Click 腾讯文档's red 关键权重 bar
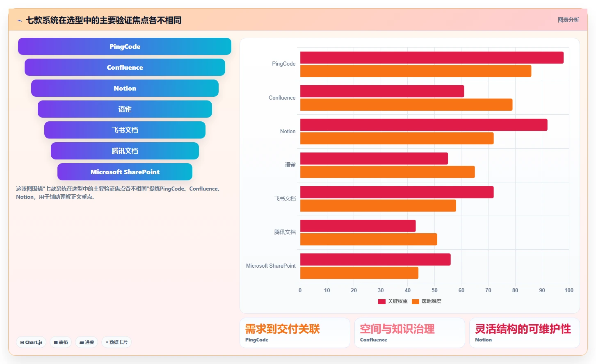The height and width of the screenshot is (364, 596). (358, 226)
